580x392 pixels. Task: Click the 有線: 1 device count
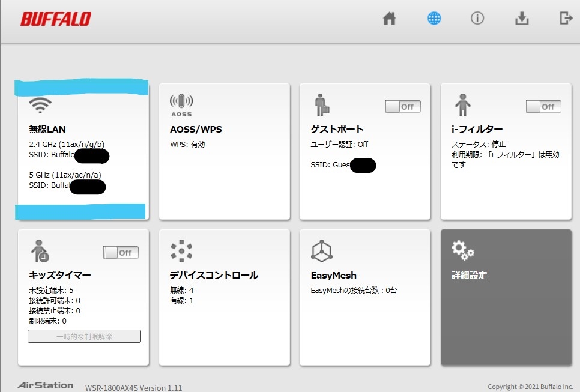[x=181, y=300]
